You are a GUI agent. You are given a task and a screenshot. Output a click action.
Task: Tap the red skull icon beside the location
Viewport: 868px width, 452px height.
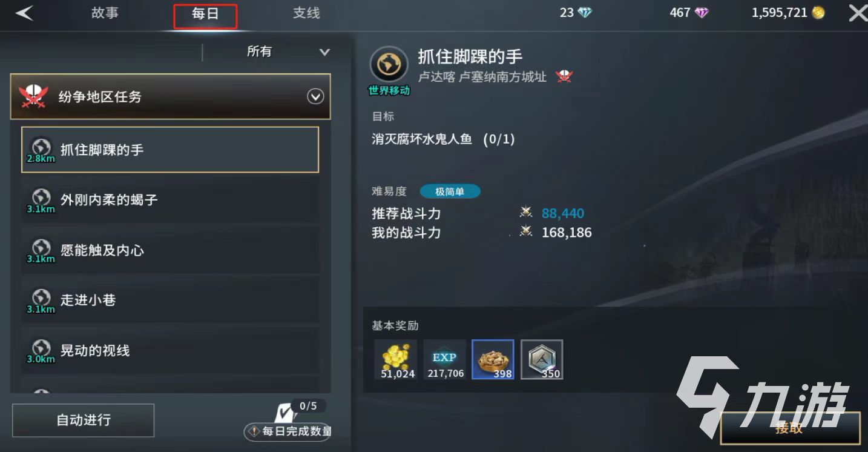[x=564, y=77]
